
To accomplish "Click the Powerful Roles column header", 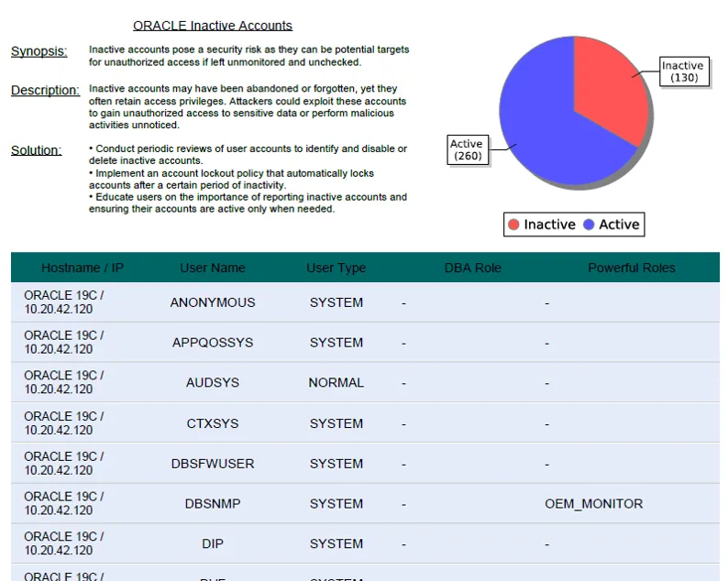I will [632, 268].
